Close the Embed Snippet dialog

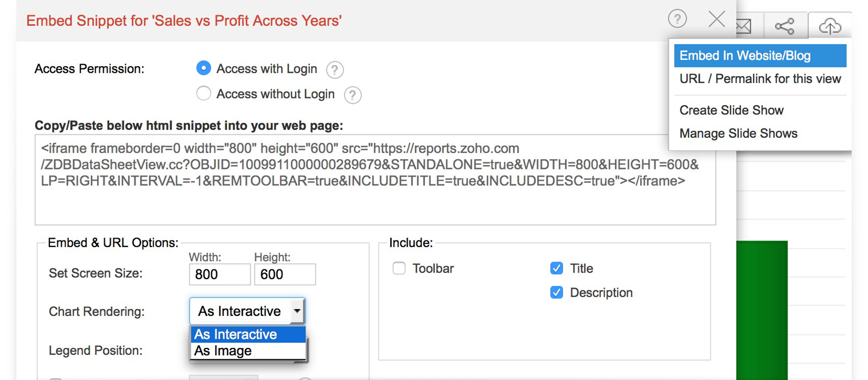click(x=717, y=20)
